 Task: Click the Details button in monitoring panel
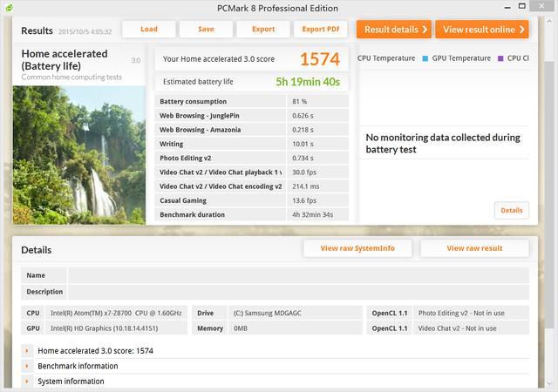tap(512, 210)
